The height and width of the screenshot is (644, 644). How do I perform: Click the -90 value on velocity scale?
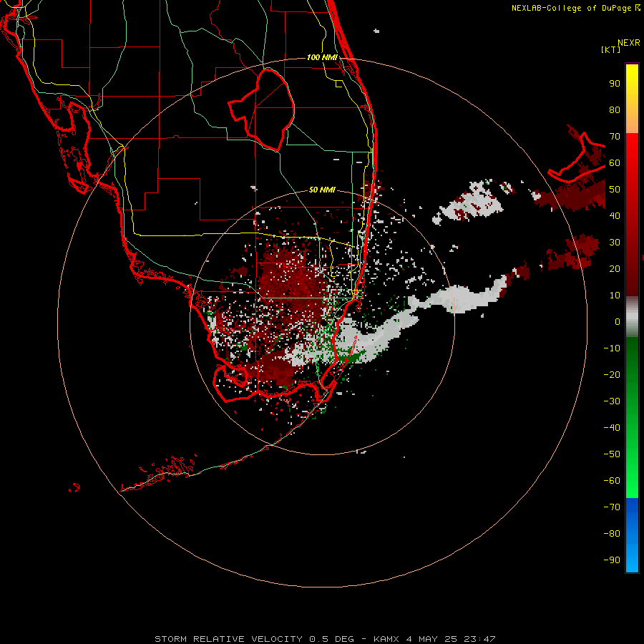[612, 560]
